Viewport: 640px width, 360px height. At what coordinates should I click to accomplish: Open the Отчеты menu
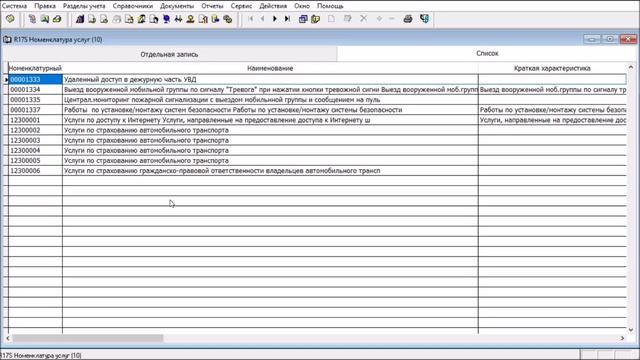click(x=212, y=6)
